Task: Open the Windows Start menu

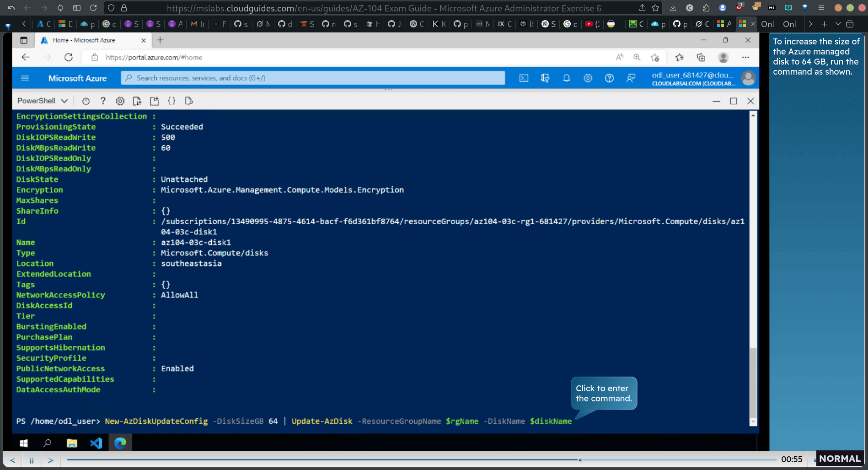Action: pyautogui.click(x=24, y=443)
